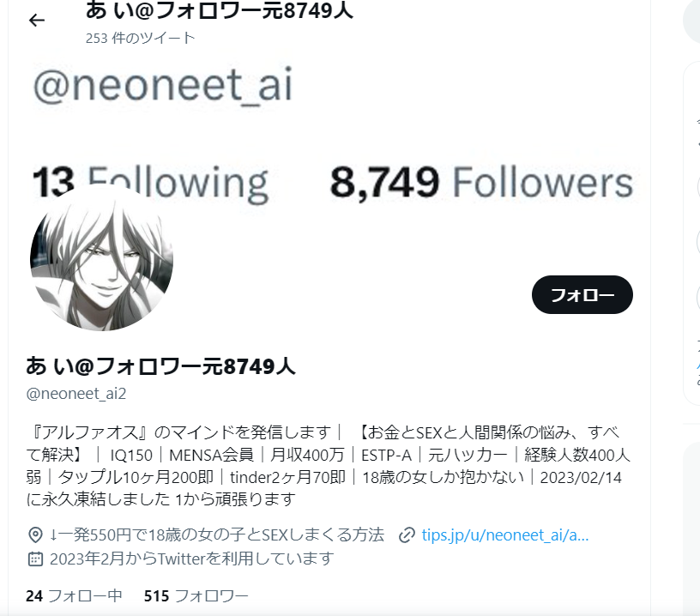Click the header title beside back arrow
Screen dimensions: 700x616
tap(220, 10)
